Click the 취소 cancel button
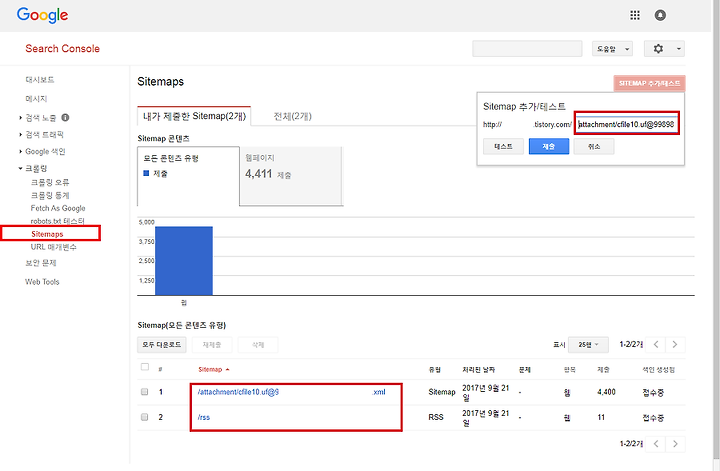 [594, 146]
